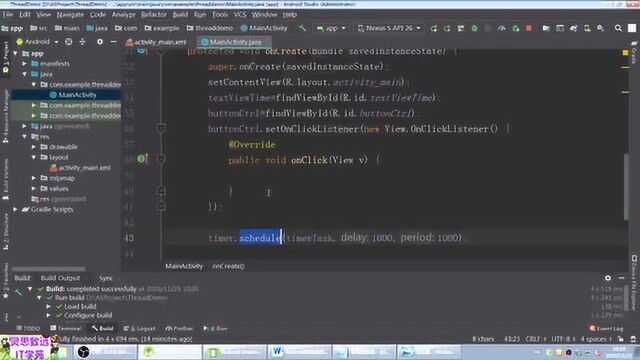
Task: Open the VCS menu
Action: tap(240, 15)
